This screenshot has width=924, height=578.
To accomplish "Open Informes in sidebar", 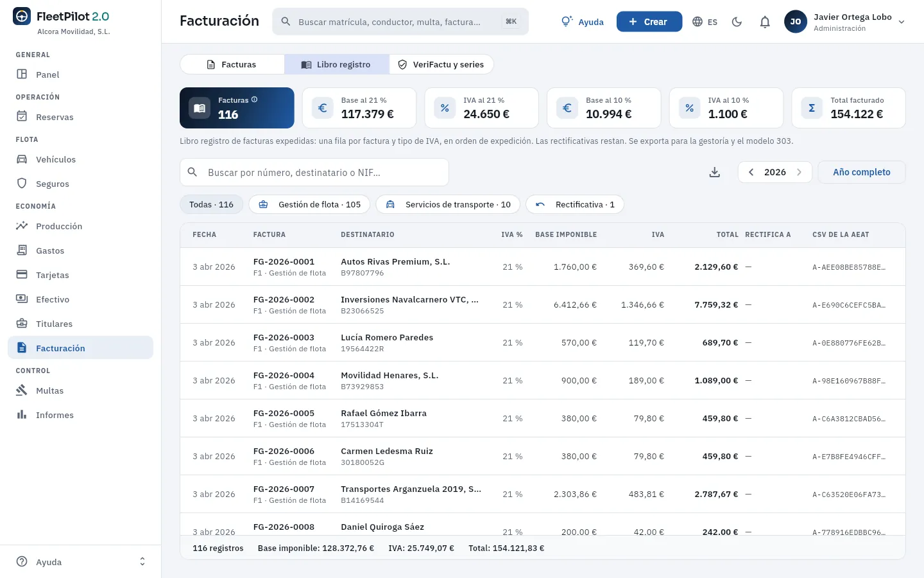I will tap(81, 415).
